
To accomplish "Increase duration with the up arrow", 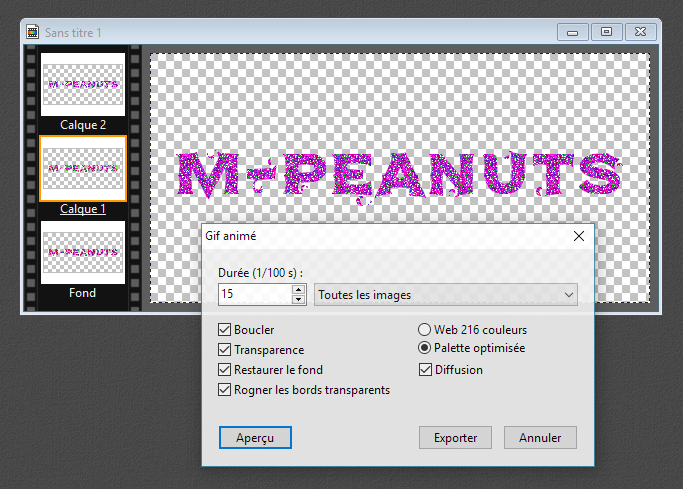I will click(298, 290).
